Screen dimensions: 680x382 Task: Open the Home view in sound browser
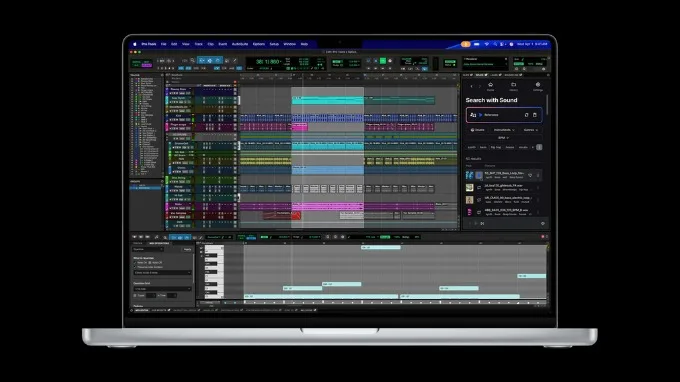click(x=490, y=86)
